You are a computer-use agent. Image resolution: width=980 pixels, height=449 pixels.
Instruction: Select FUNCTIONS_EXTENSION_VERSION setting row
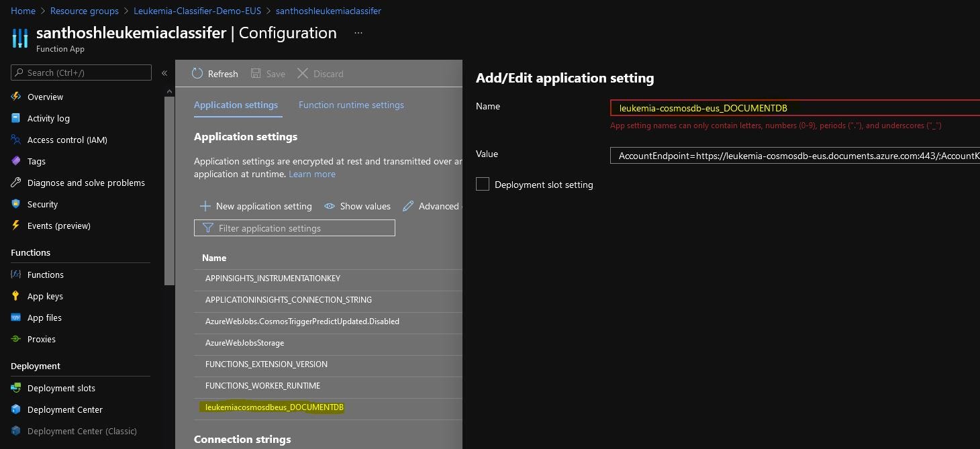(328, 364)
